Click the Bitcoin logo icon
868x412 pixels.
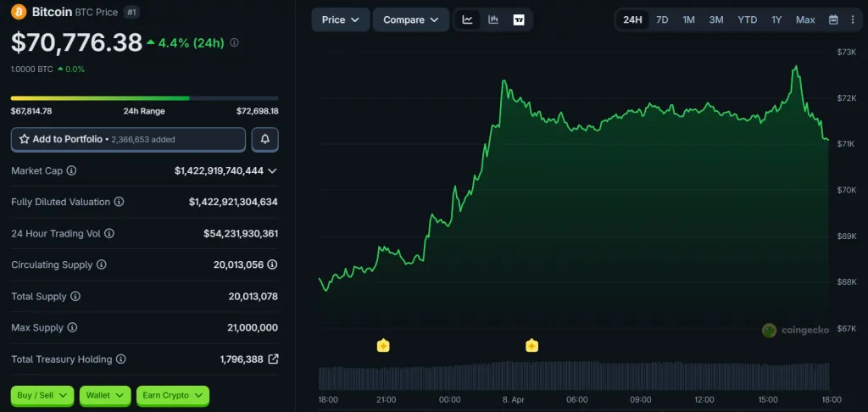(19, 12)
